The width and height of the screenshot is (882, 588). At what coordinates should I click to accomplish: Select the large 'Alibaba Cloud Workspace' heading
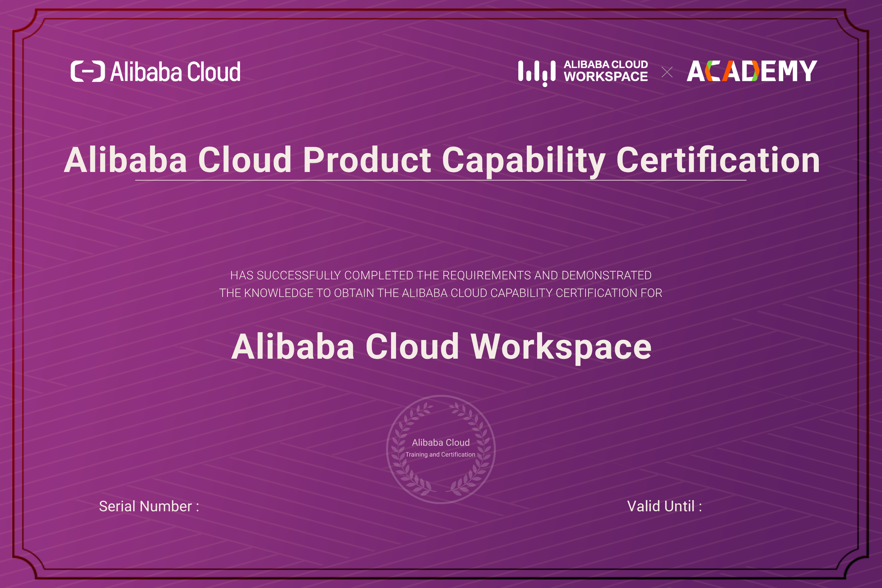(441, 347)
